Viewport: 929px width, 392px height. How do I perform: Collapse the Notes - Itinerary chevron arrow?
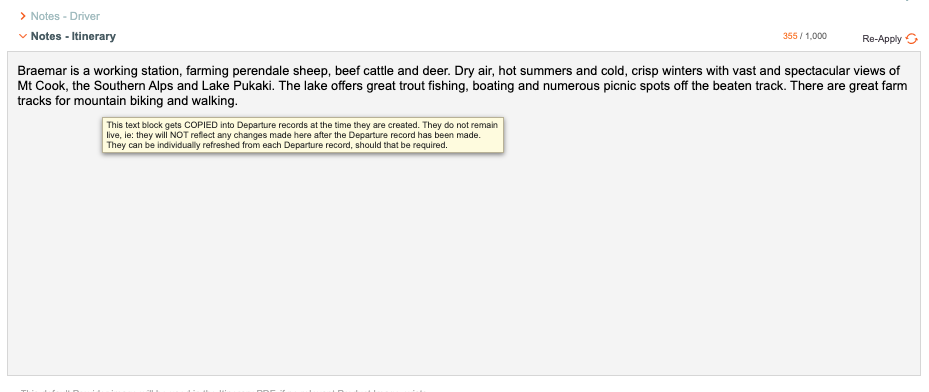tap(23, 36)
